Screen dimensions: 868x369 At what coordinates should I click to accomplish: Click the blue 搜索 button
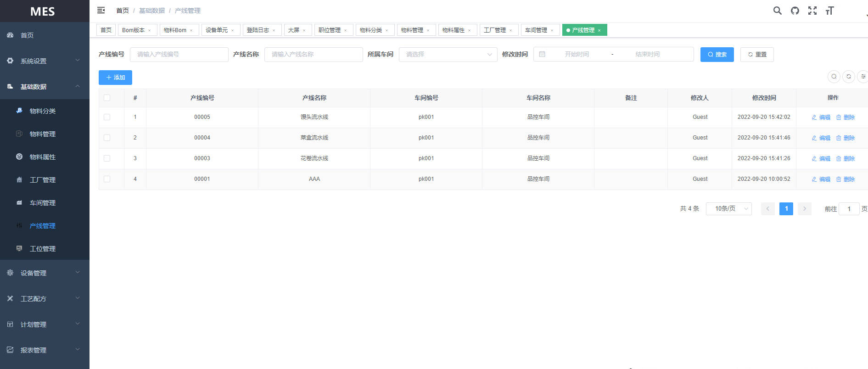pos(717,55)
